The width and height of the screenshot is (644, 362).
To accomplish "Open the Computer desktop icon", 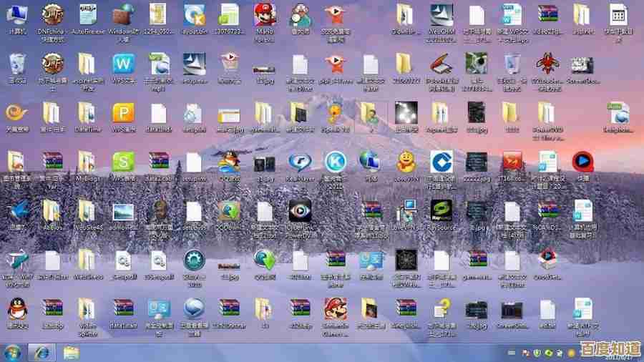I will (x=16, y=16).
